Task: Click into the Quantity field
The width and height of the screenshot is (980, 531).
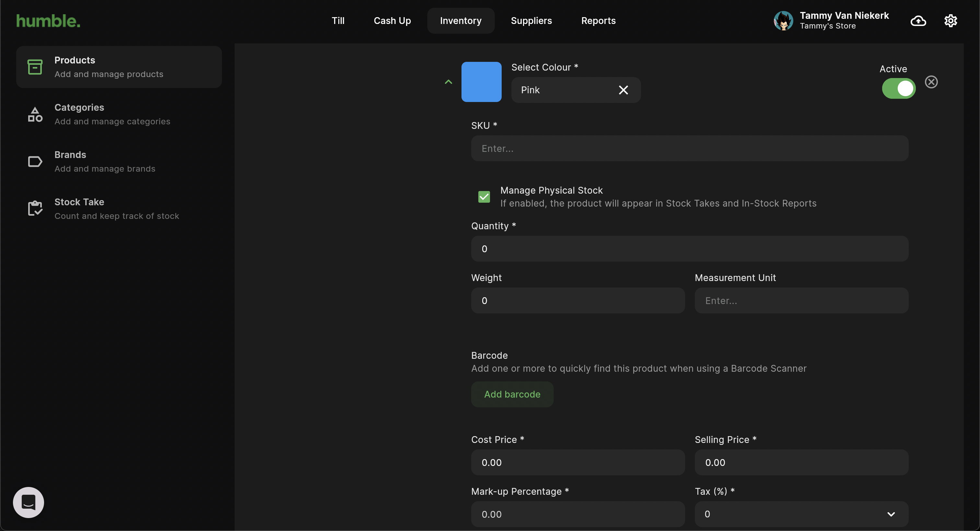Action: tap(689, 249)
